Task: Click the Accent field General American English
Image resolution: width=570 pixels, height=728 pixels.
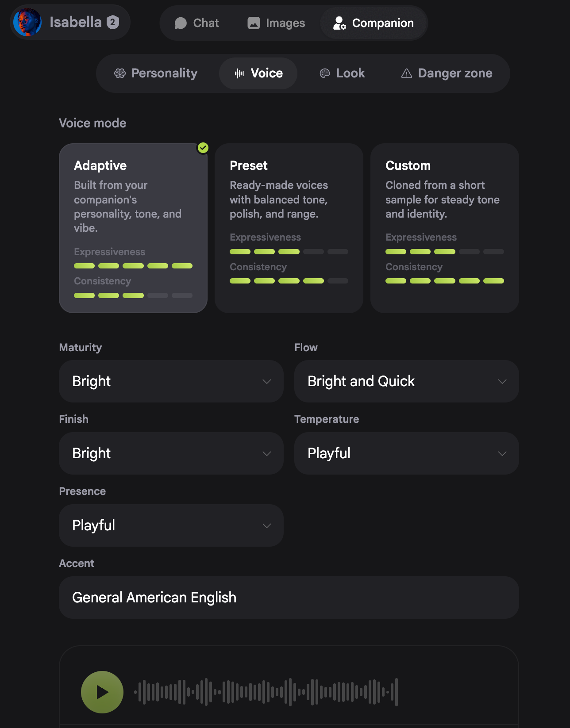Action: tap(289, 598)
